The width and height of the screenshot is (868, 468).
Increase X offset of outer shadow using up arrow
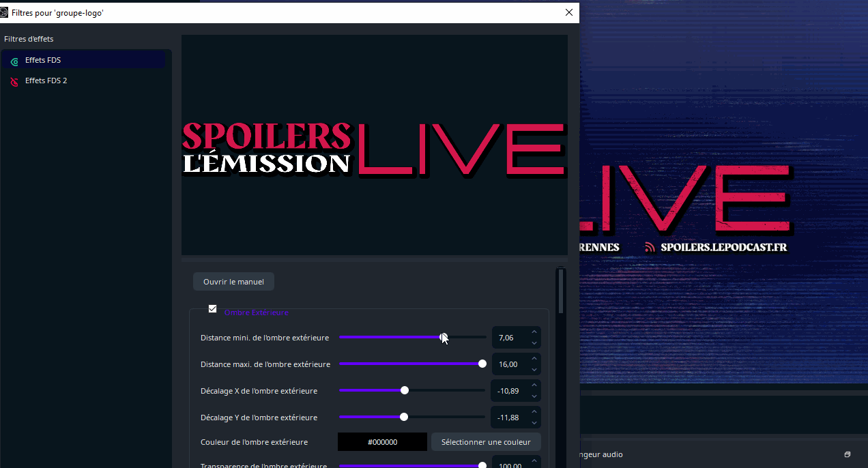pyautogui.click(x=534, y=385)
